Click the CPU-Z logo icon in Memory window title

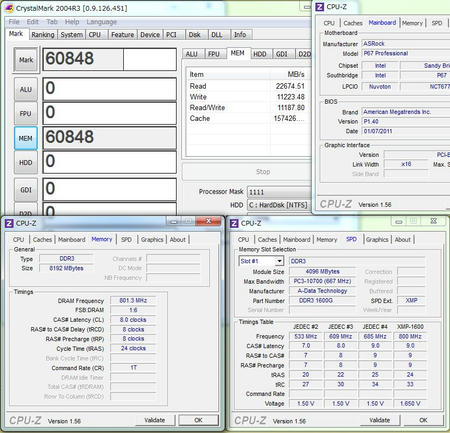pyautogui.click(x=9, y=223)
